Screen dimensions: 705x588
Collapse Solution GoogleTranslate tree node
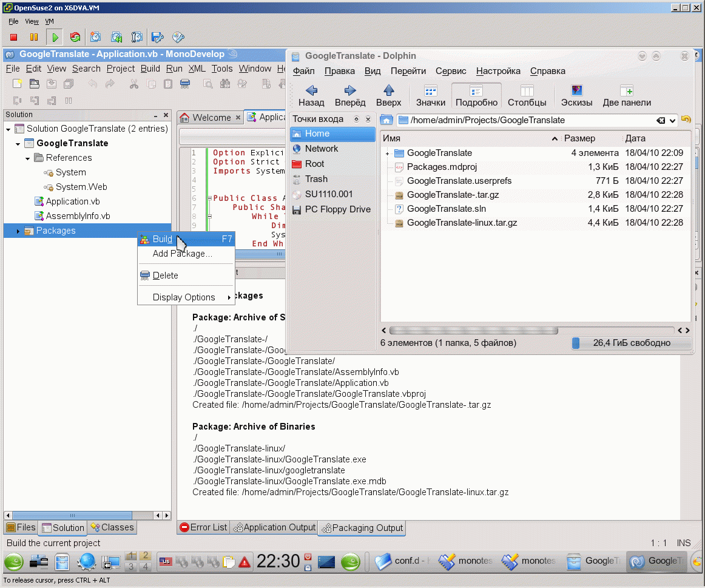(8, 129)
